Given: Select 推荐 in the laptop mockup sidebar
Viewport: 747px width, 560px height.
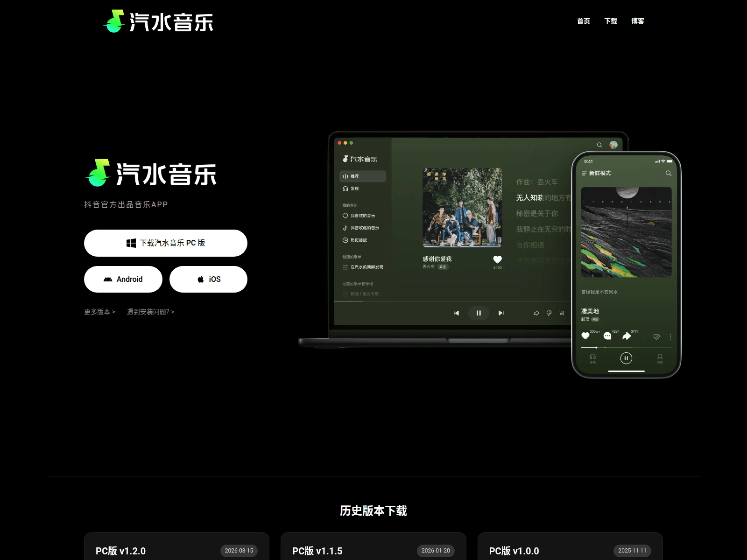Looking at the screenshot, I should [x=363, y=176].
